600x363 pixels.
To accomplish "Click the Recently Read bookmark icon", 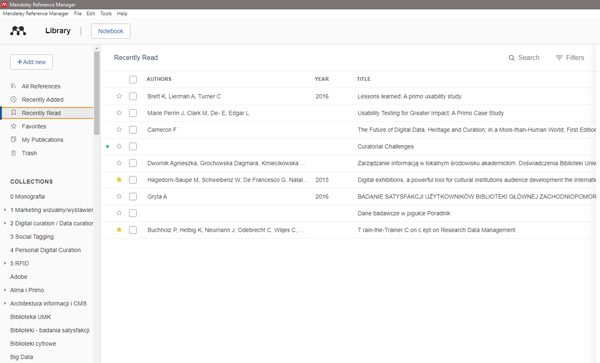I will pos(13,113).
